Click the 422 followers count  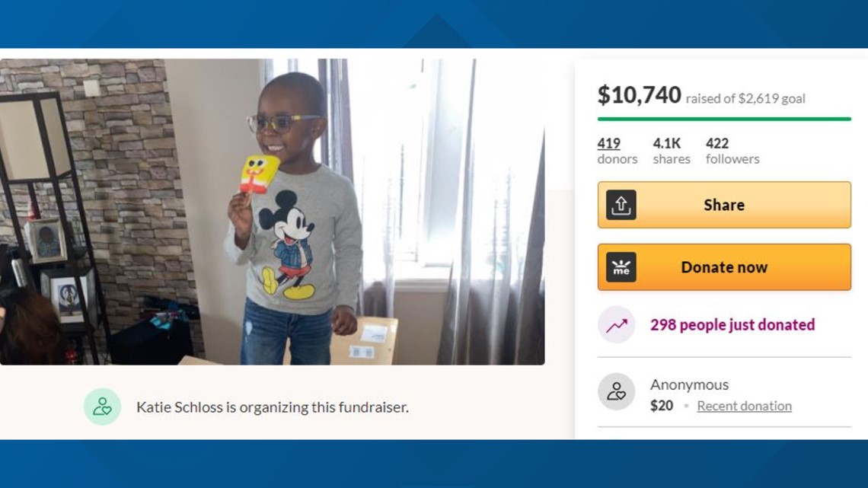717,143
